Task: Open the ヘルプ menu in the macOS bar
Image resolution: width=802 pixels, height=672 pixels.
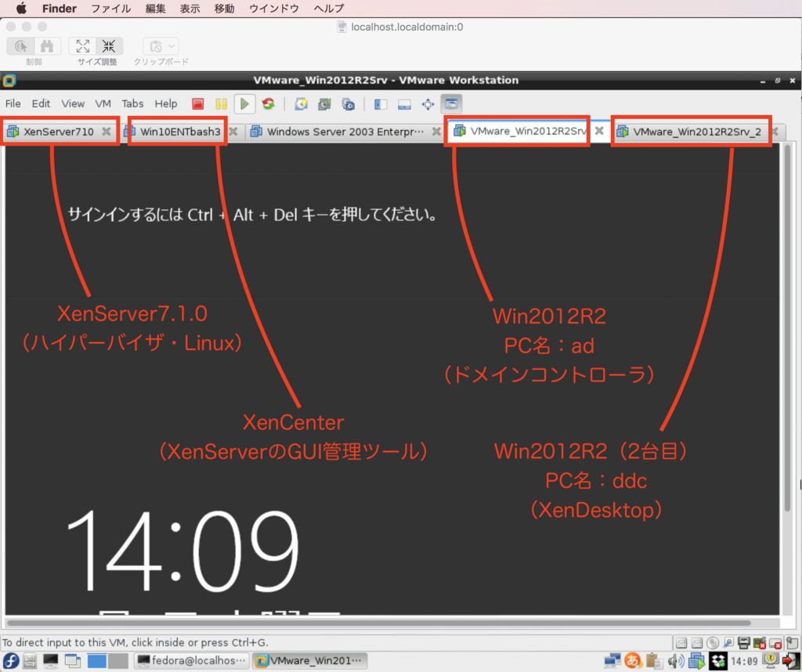Action: [329, 8]
